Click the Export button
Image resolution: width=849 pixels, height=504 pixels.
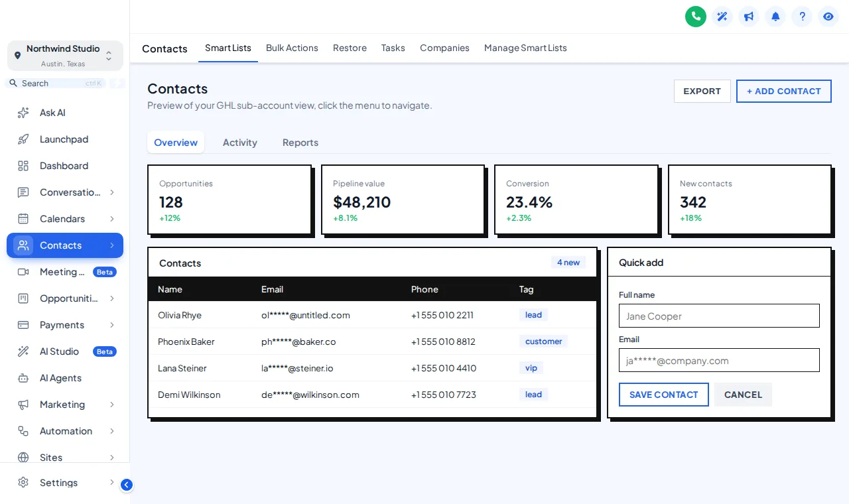pos(702,92)
